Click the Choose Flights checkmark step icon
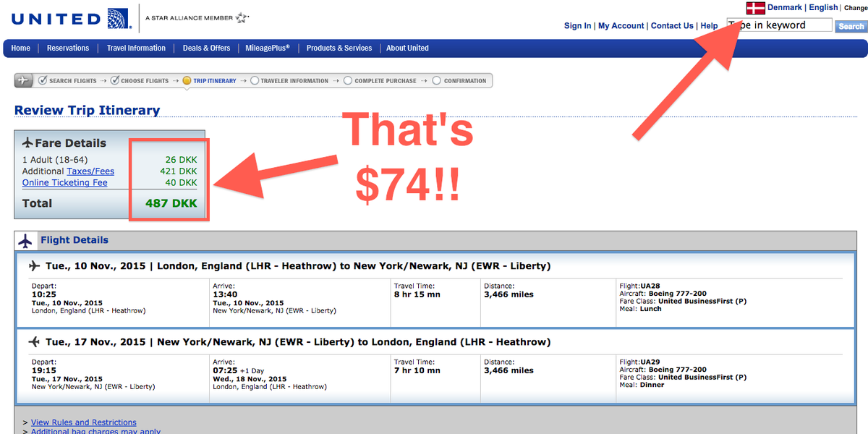The height and width of the screenshot is (434, 868). point(114,80)
